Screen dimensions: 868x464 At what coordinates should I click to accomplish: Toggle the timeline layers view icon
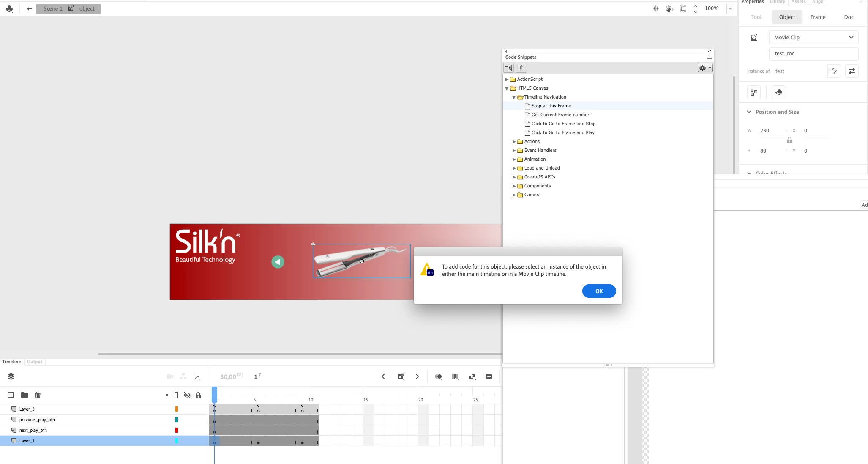point(11,376)
